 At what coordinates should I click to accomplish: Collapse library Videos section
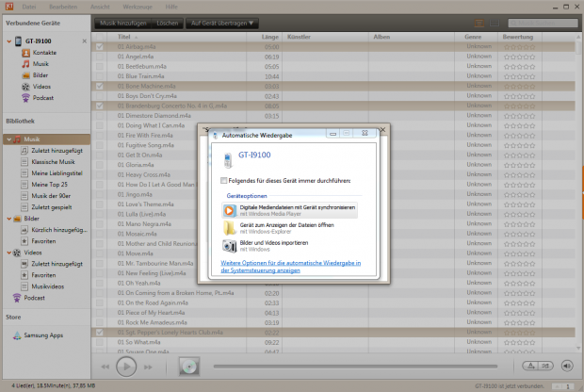click(8, 253)
